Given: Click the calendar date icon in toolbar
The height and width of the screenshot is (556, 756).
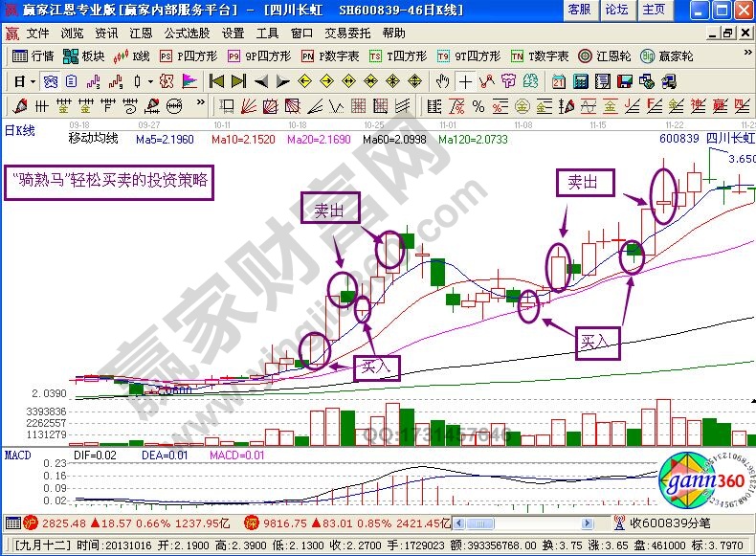Looking at the screenshot, I should [x=559, y=81].
